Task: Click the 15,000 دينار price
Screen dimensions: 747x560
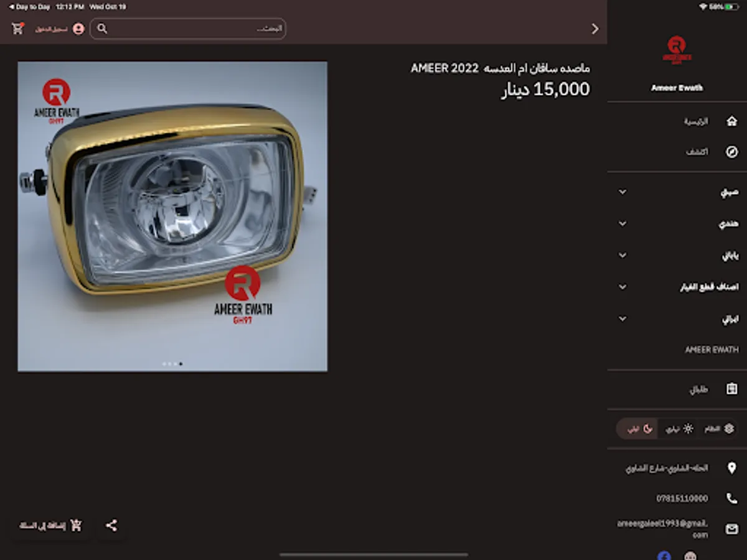Action: coord(545,90)
